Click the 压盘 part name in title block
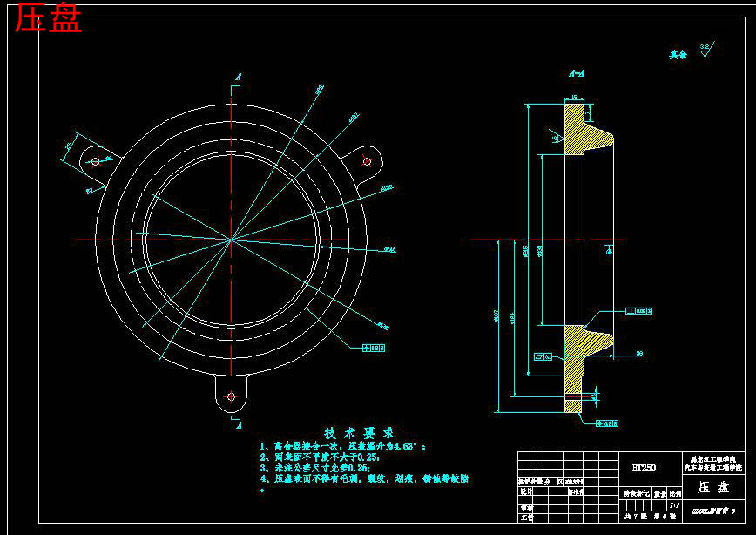Viewport: 756px width, 535px height. 713,488
